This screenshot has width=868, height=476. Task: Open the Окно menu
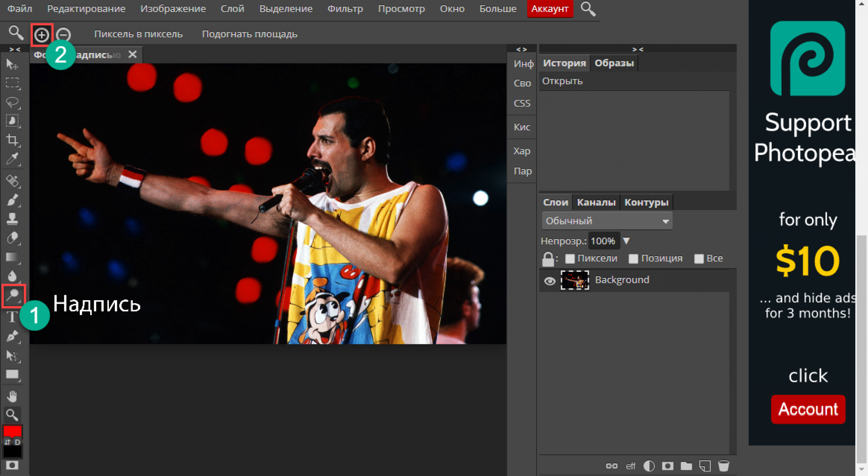[452, 8]
